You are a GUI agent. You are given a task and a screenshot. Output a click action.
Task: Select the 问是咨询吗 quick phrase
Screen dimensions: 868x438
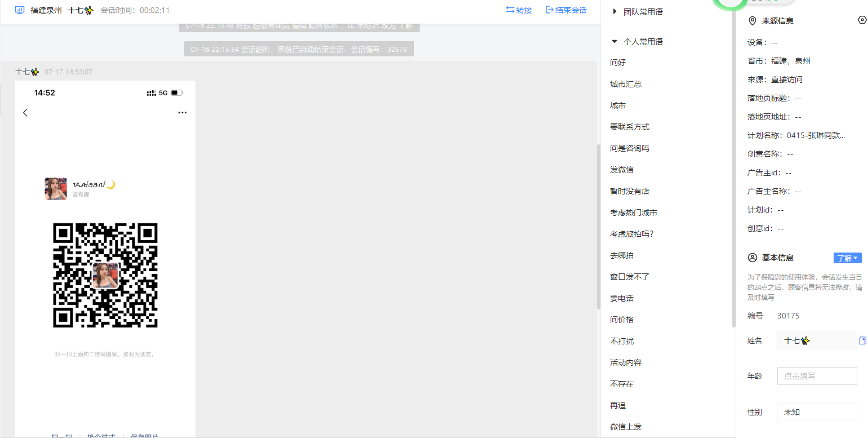[630, 148]
